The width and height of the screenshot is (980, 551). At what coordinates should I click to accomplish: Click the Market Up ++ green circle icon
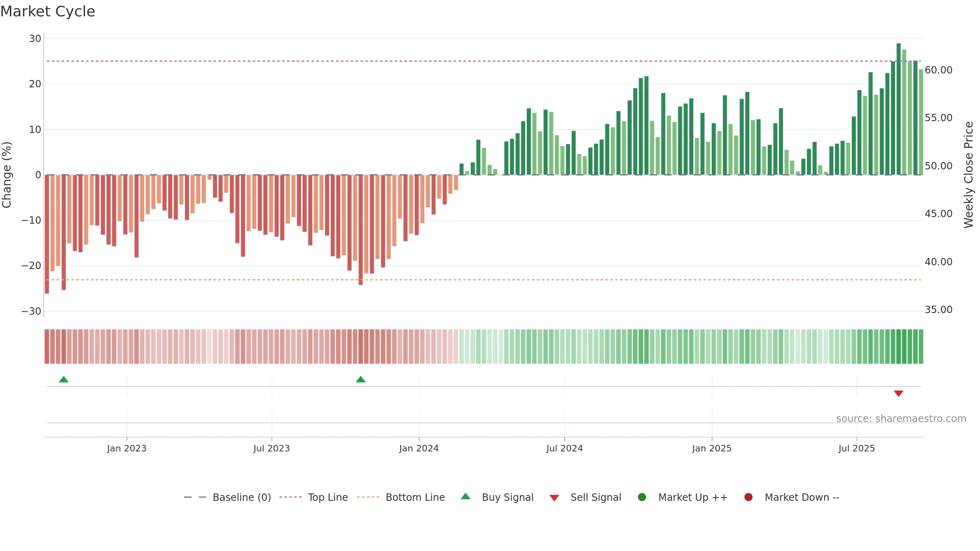(x=642, y=497)
